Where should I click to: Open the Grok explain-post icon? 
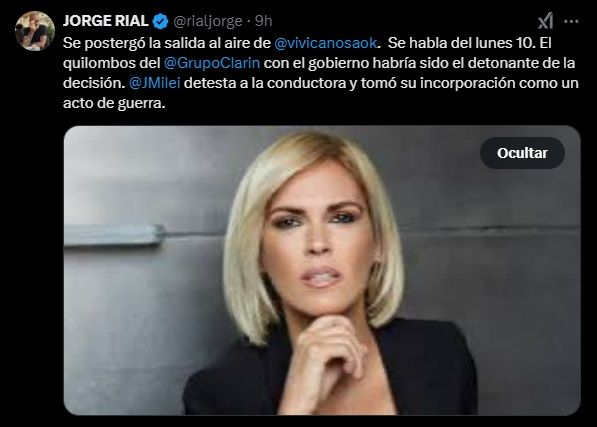(545, 21)
